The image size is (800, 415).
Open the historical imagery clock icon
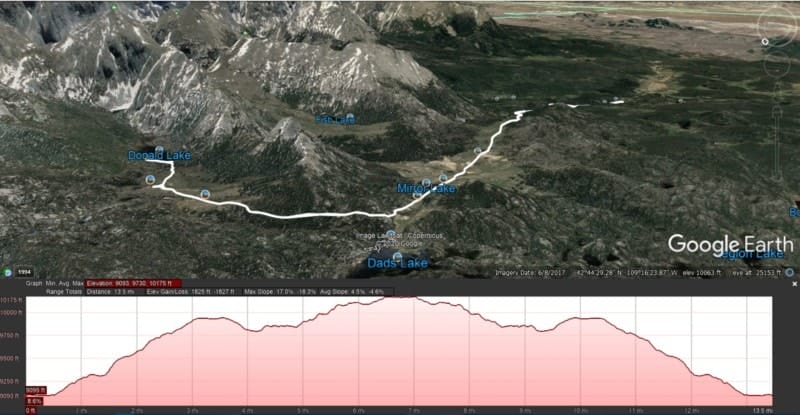point(8,273)
